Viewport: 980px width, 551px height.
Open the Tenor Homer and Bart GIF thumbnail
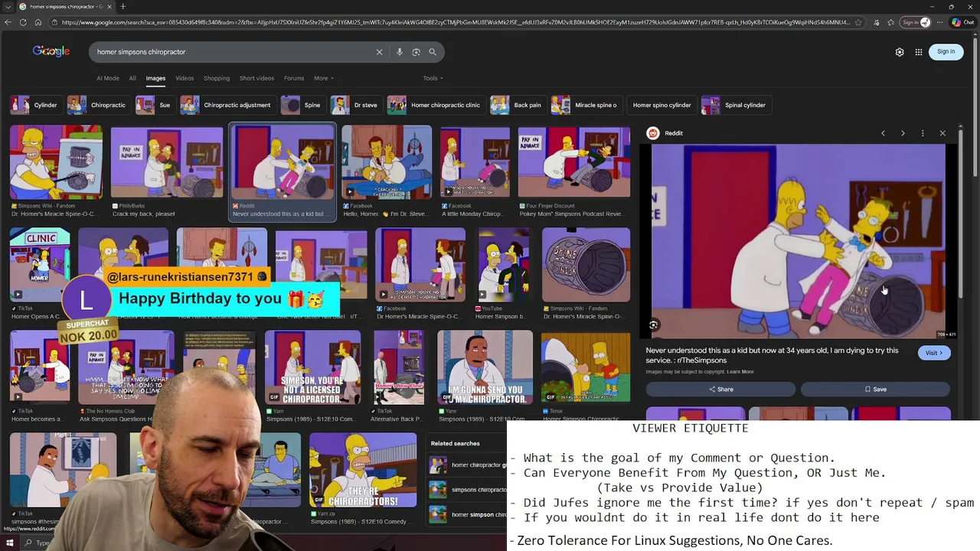(x=586, y=367)
